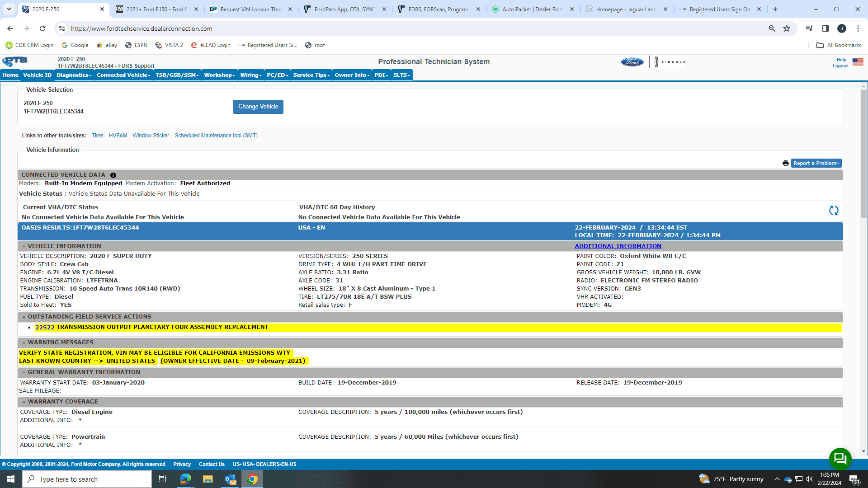868x488 pixels.
Task: Open Diagnostics dropdown menu
Action: point(74,75)
